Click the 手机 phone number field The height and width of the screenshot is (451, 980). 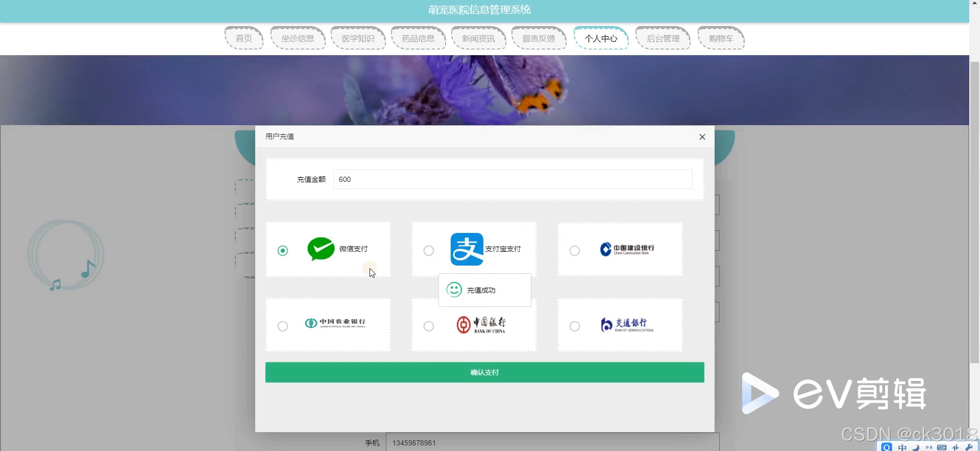(x=553, y=442)
